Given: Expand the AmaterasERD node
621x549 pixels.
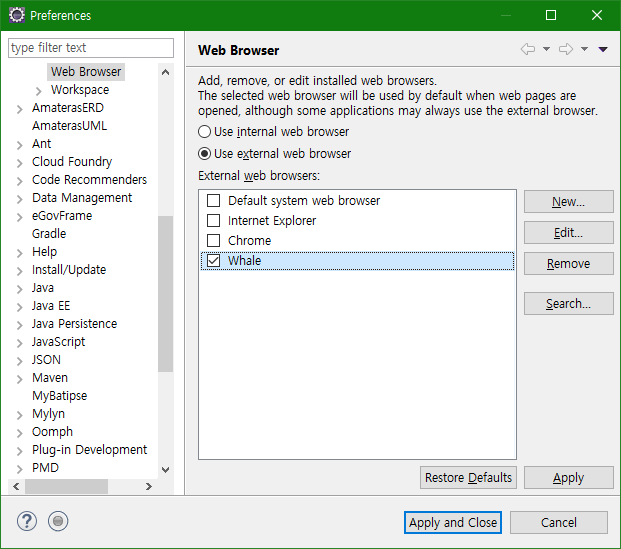Looking at the screenshot, I should 20,109.
